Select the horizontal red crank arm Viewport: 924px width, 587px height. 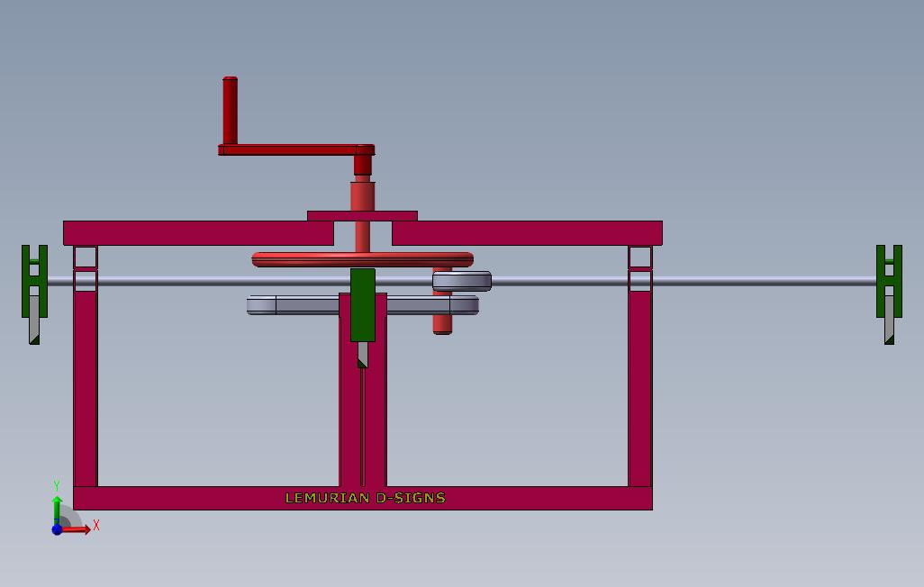(x=295, y=149)
